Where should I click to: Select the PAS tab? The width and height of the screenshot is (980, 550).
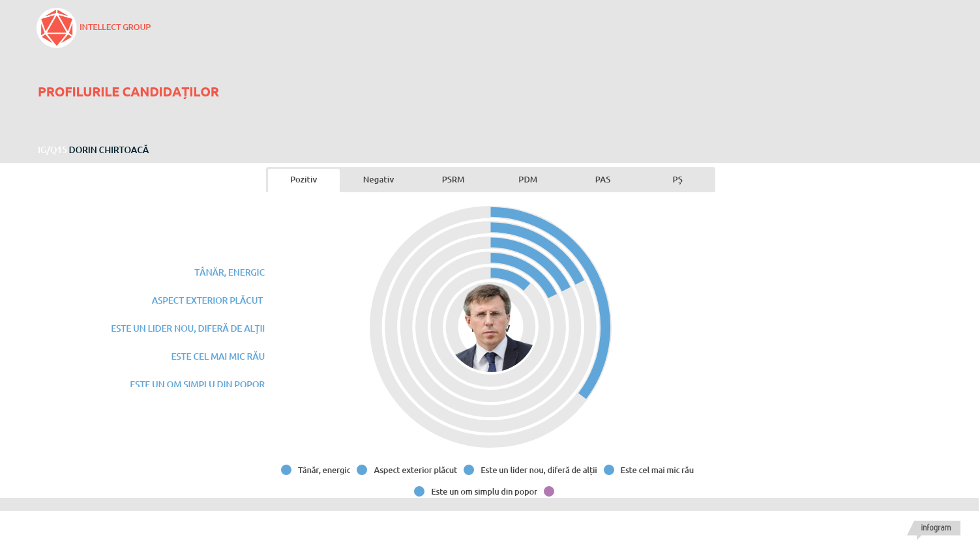click(602, 180)
